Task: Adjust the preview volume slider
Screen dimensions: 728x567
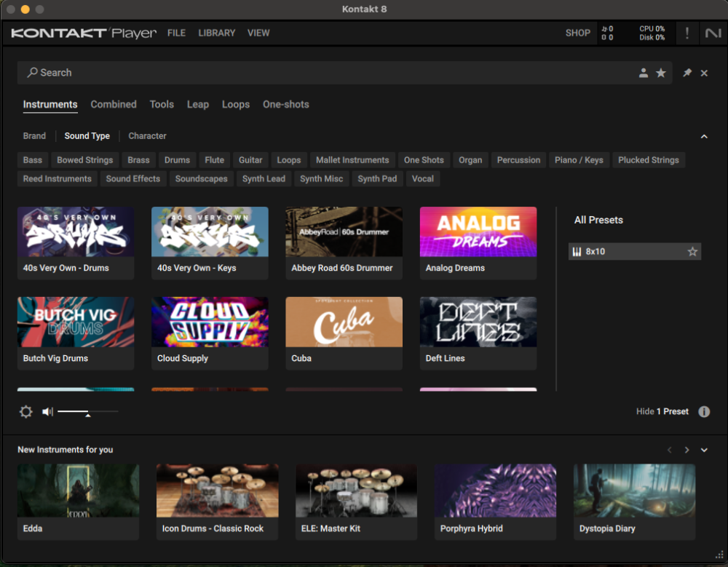Action: click(88, 412)
